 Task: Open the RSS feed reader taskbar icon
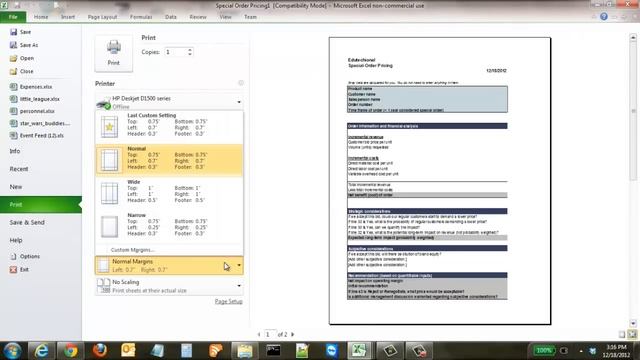(x=216, y=351)
